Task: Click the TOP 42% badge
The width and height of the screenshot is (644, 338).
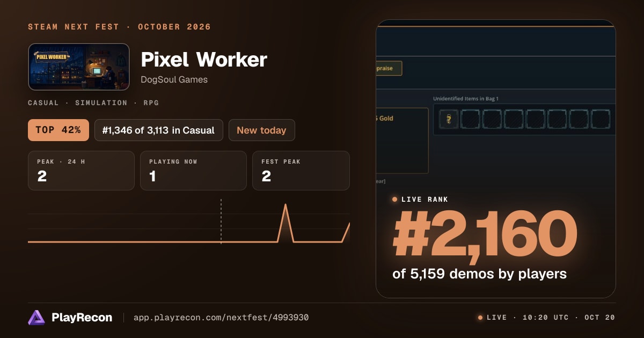Action: coord(58,130)
